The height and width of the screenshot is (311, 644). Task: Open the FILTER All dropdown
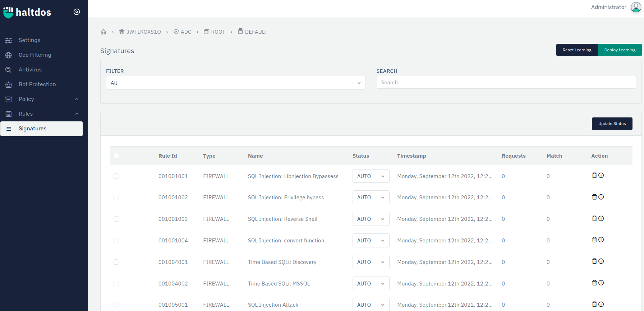coord(236,83)
